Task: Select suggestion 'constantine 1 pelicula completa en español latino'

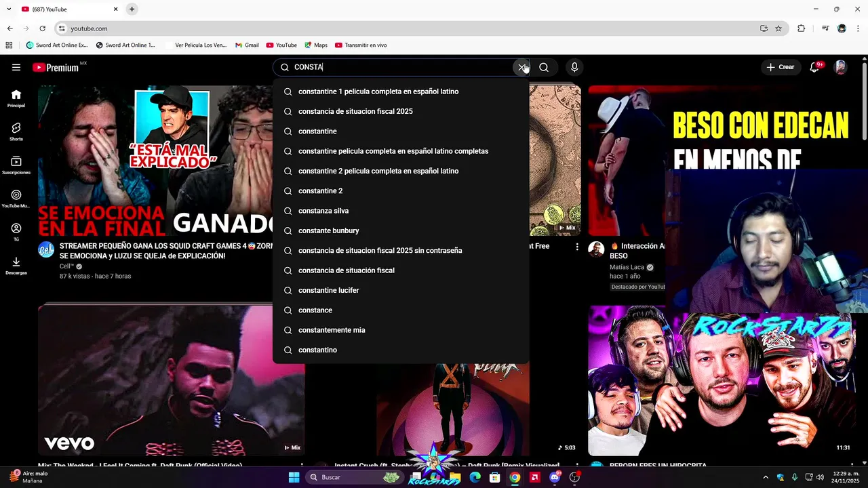Action: click(401, 91)
